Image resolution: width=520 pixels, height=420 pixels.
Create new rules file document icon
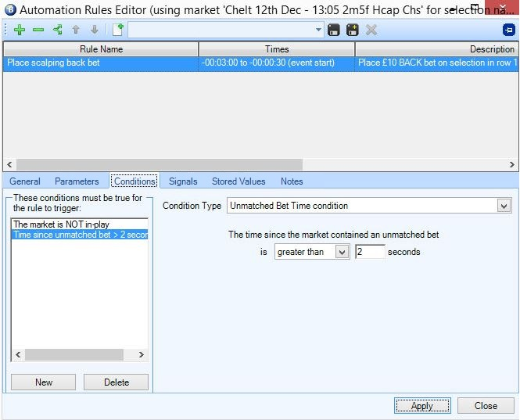point(117,30)
